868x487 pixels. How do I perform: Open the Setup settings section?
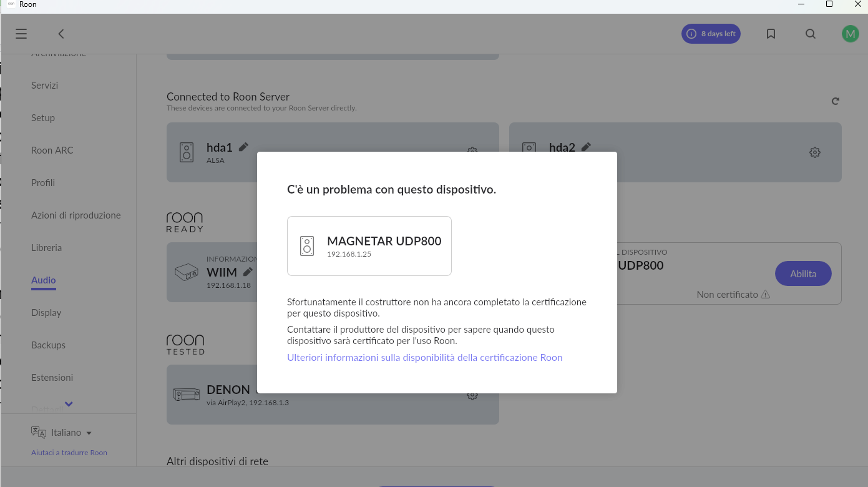43,118
